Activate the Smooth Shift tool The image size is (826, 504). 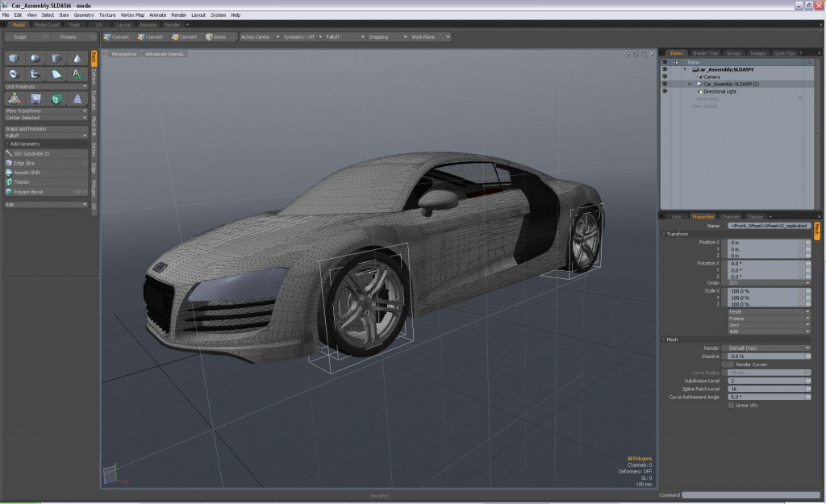point(46,173)
